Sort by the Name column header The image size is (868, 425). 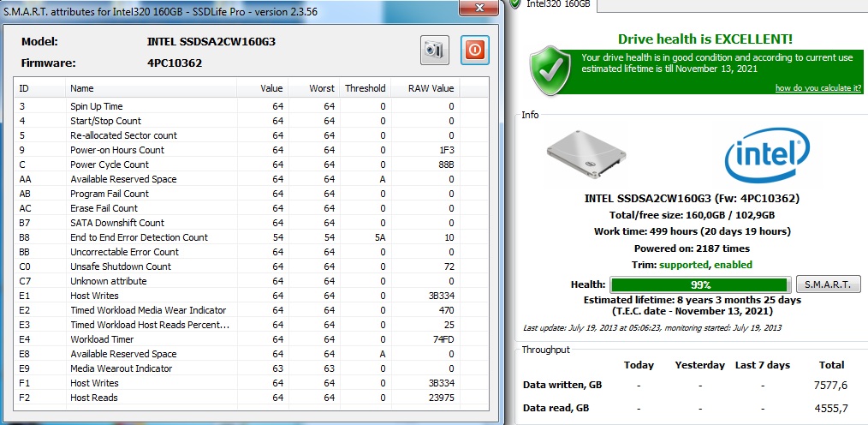coord(152,88)
